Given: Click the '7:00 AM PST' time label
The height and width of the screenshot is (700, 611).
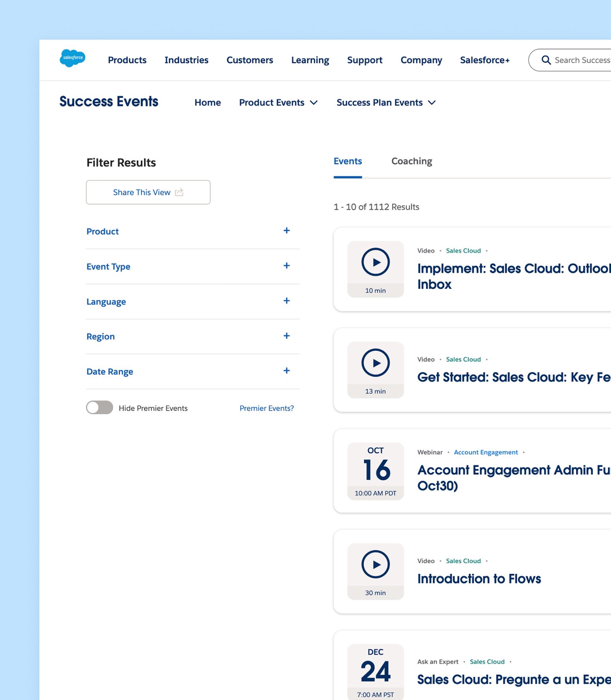Looking at the screenshot, I should [x=375, y=694].
